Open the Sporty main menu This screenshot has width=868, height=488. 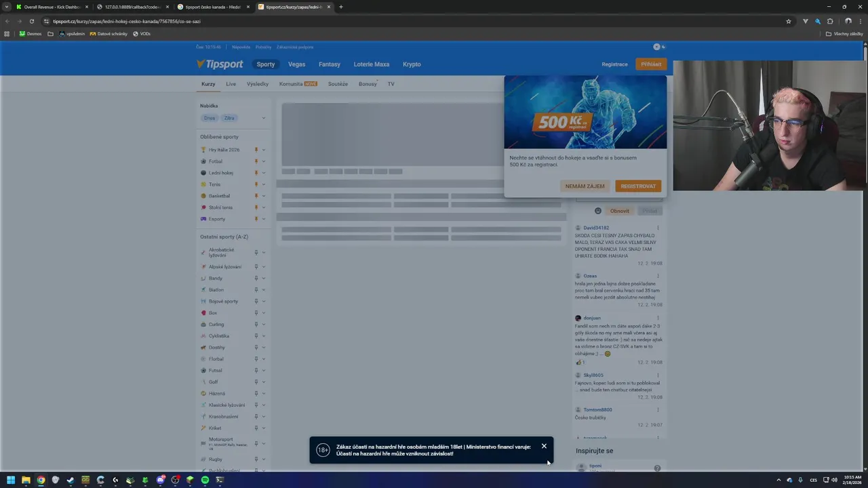pyautogui.click(x=266, y=64)
